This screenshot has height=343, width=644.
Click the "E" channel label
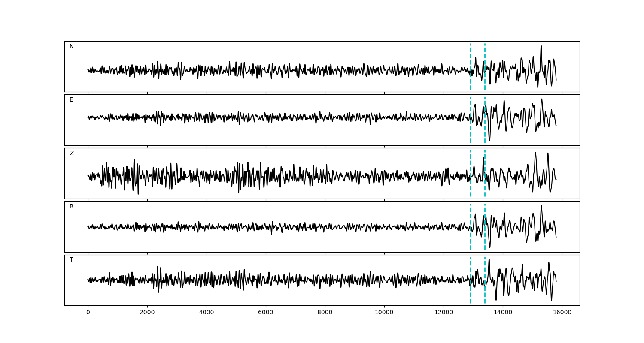(x=71, y=100)
